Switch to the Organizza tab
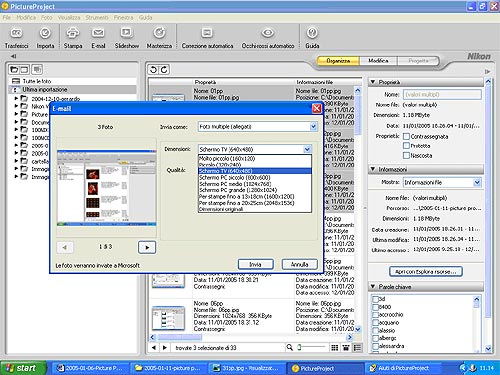500x375 pixels. [338, 61]
